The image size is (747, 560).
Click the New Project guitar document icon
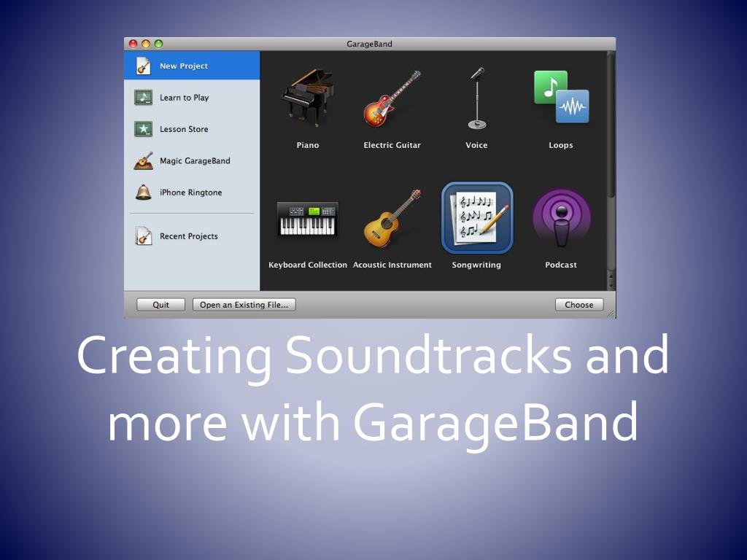pos(143,66)
